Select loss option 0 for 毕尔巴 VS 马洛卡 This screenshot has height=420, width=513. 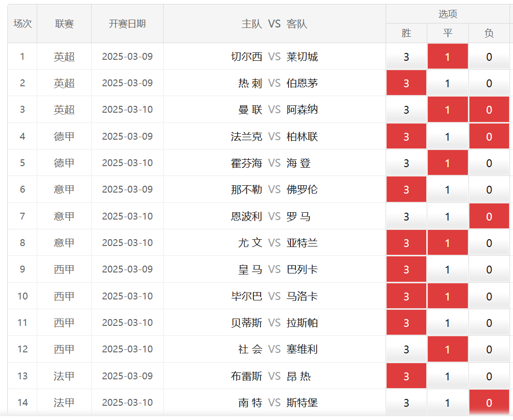(x=489, y=296)
